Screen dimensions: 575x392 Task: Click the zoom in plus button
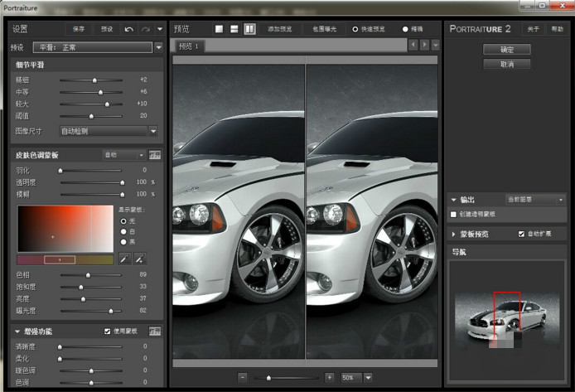[x=329, y=377]
